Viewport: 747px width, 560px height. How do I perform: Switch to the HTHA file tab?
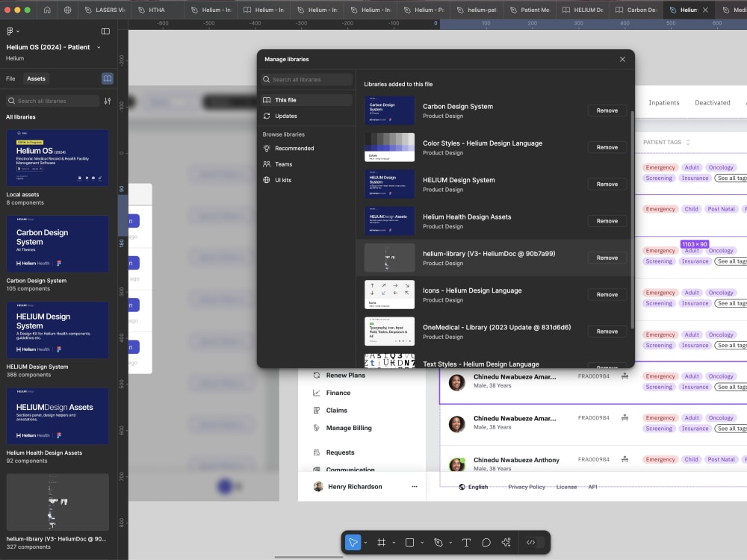(x=156, y=10)
